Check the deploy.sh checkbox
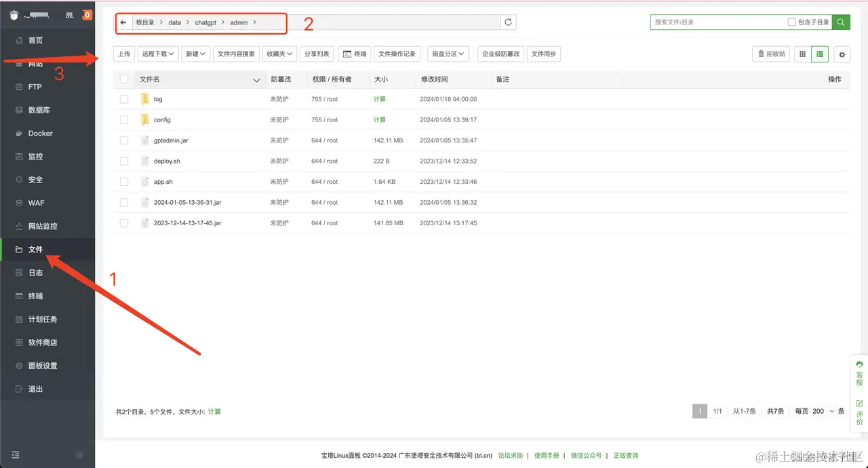The image size is (868, 468). 124,161
